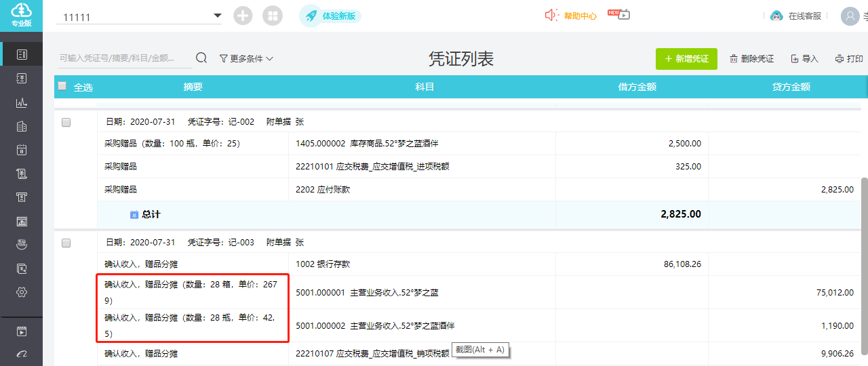868x366 pixels.
Task: Click the curved link icon at sidebar bottom
Action: 22,355
